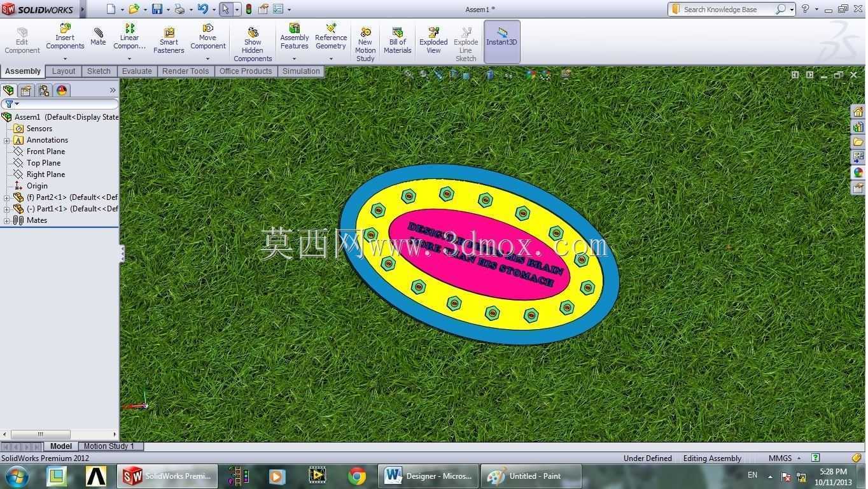
Task: Switch to the Evaluate tab
Action: pos(137,71)
